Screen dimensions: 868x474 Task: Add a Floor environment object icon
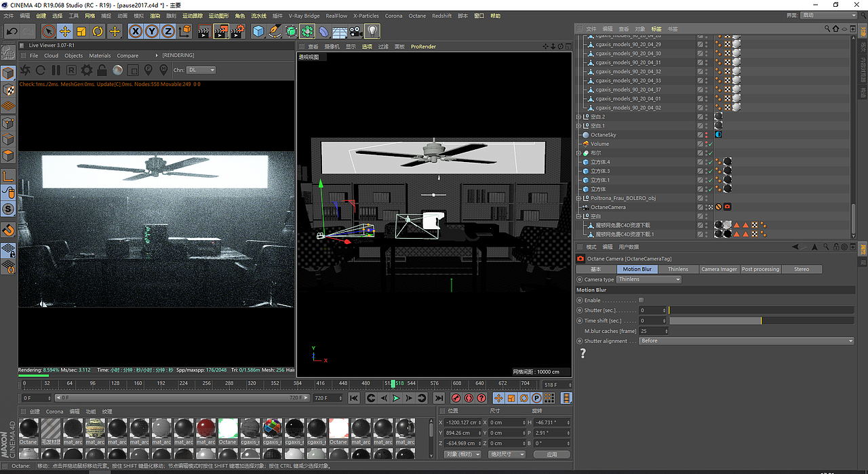pos(340,31)
